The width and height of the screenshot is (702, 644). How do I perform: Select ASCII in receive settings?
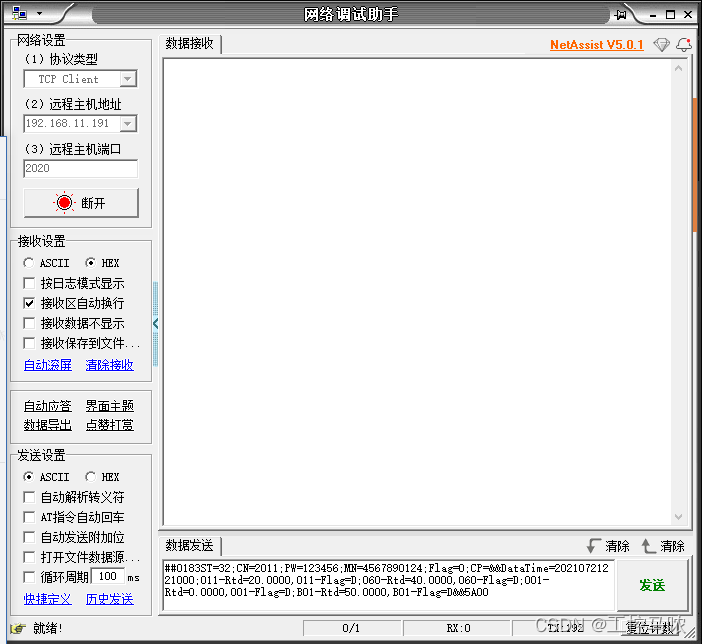pos(46,263)
